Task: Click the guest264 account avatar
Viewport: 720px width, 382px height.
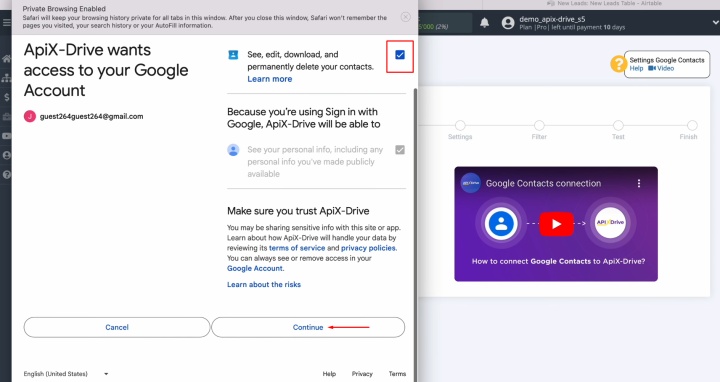Action: 30,116
